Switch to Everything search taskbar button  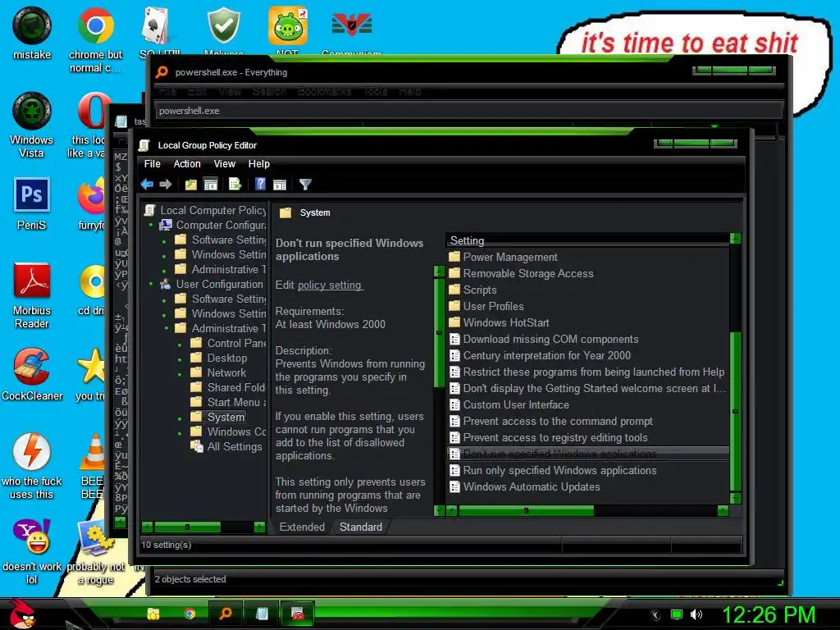coord(226,614)
